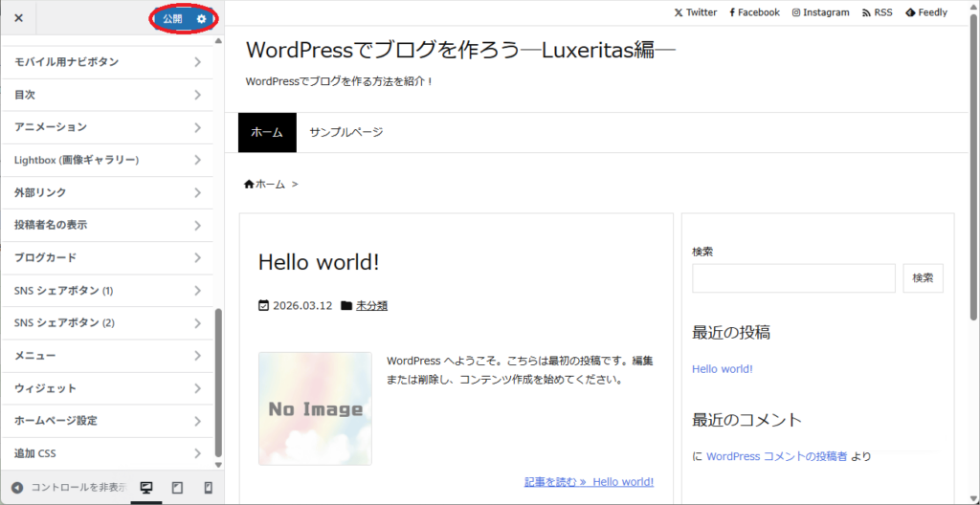This screenshot has width=980, height=505.
Task: Expand chevron beside 追加 CSS
Action: 197,453
